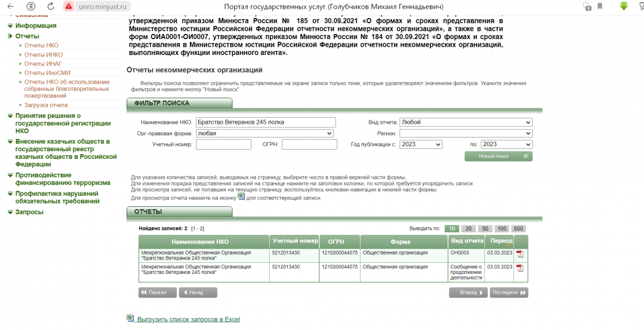The width and height of the screenshot is (644, 330).
Task: Click the unro.minjust.ru address bar
Action: tap(103, 7)
